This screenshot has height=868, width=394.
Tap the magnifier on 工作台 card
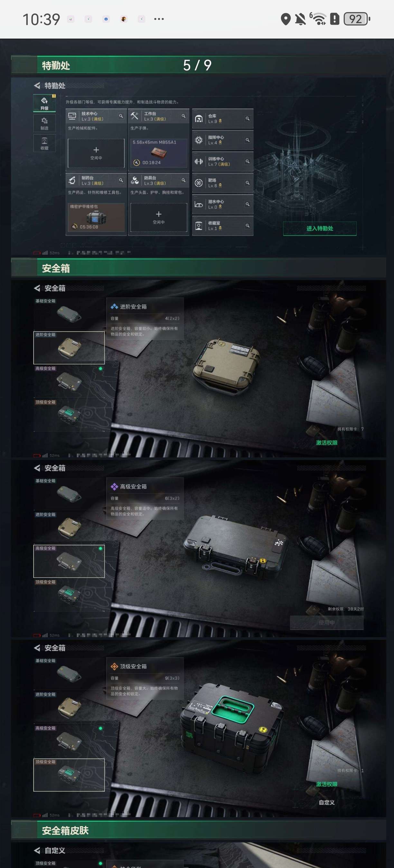click(183, 116)
